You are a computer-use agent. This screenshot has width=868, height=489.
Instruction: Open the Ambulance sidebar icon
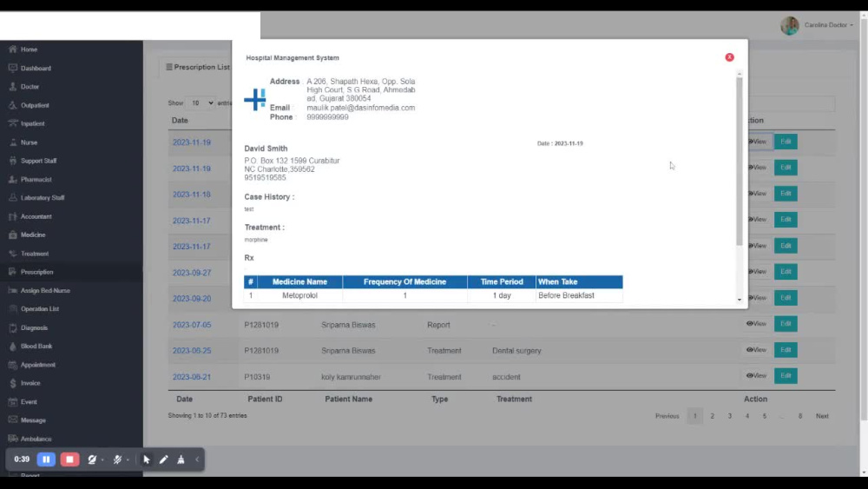pos(13,439)
